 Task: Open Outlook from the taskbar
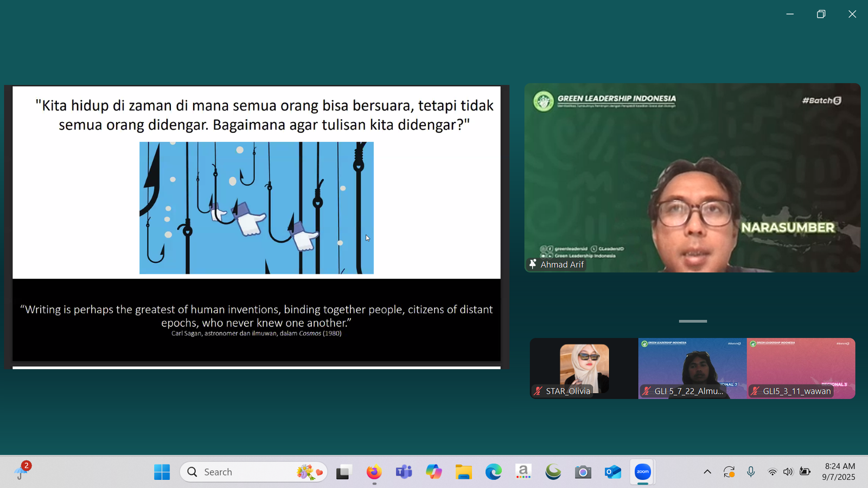point(612,472)
